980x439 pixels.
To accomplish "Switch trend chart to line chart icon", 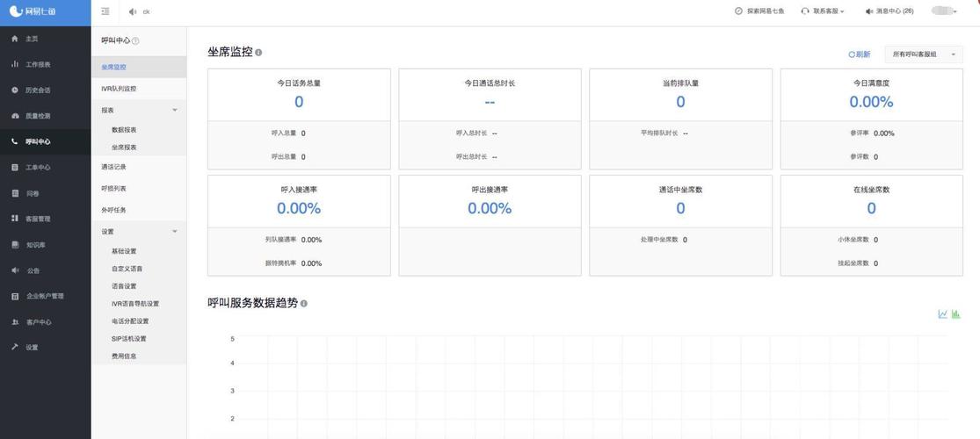I will pos(942,314).
